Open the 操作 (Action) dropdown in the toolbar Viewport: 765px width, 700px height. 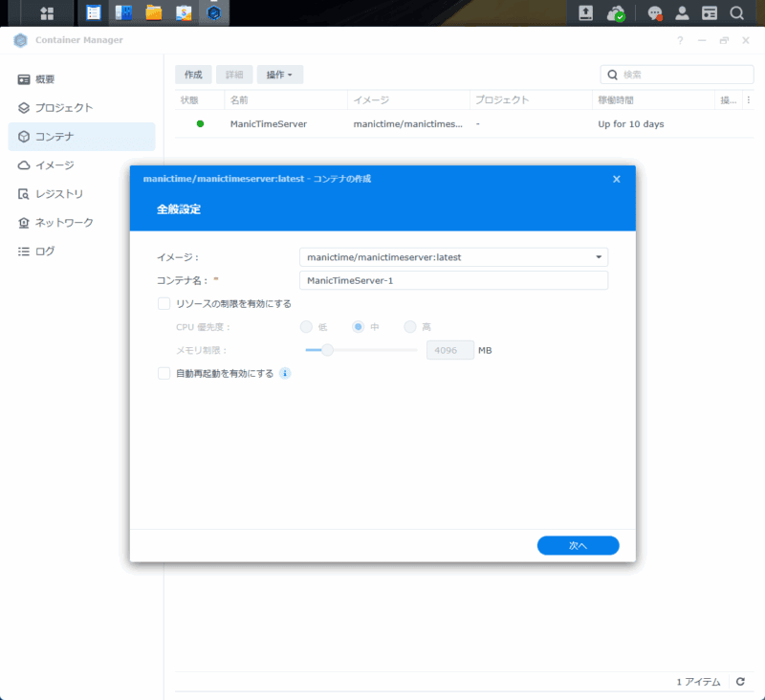[279, 74]
